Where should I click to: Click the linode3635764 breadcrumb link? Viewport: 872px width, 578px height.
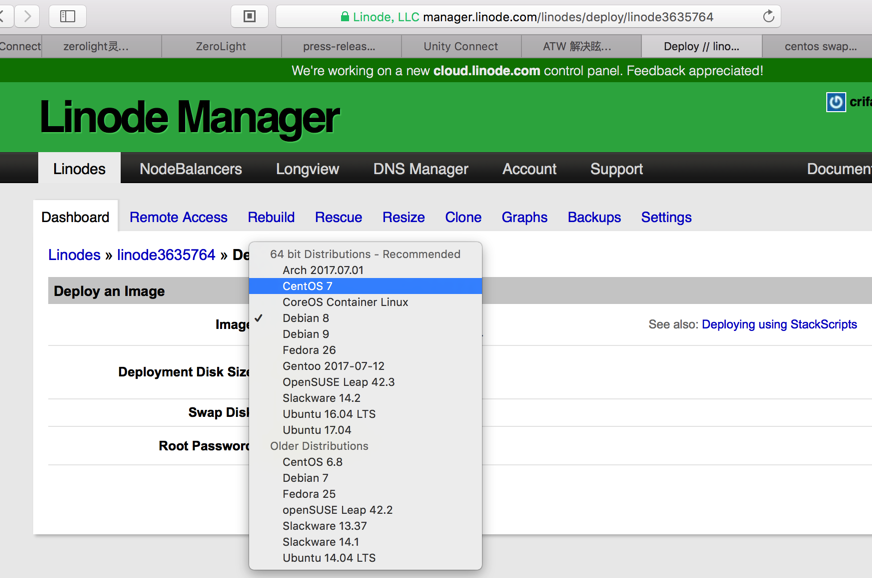click(166, 255)
